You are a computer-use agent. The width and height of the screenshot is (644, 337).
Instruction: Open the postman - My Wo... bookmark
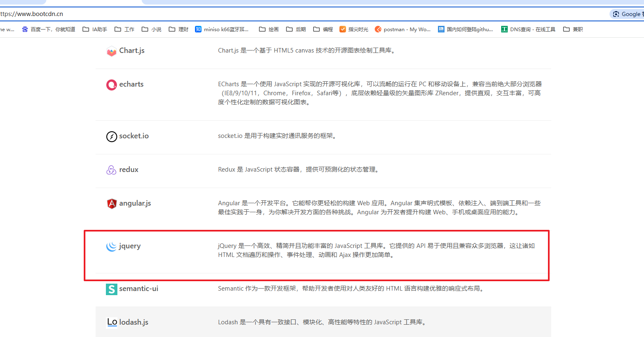coord(403,29)
